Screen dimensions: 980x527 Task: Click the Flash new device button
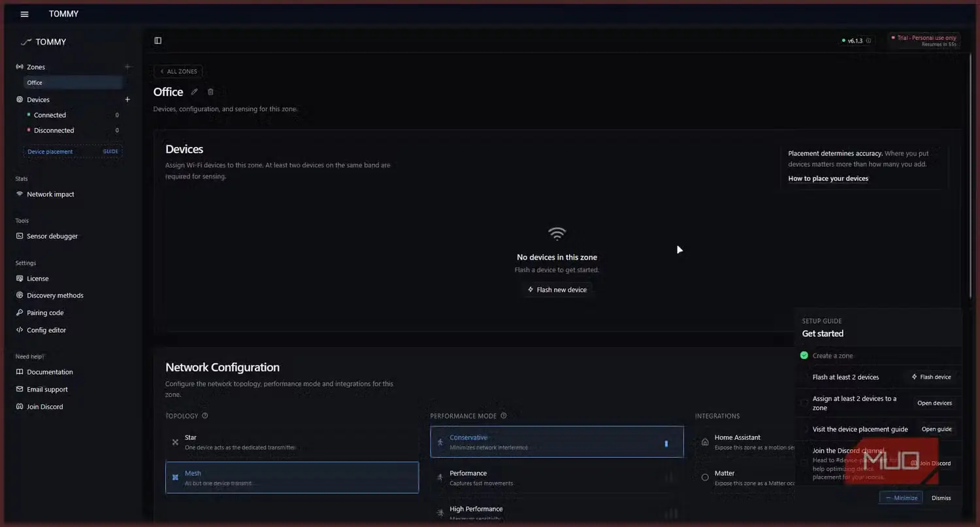click(557, 290)
